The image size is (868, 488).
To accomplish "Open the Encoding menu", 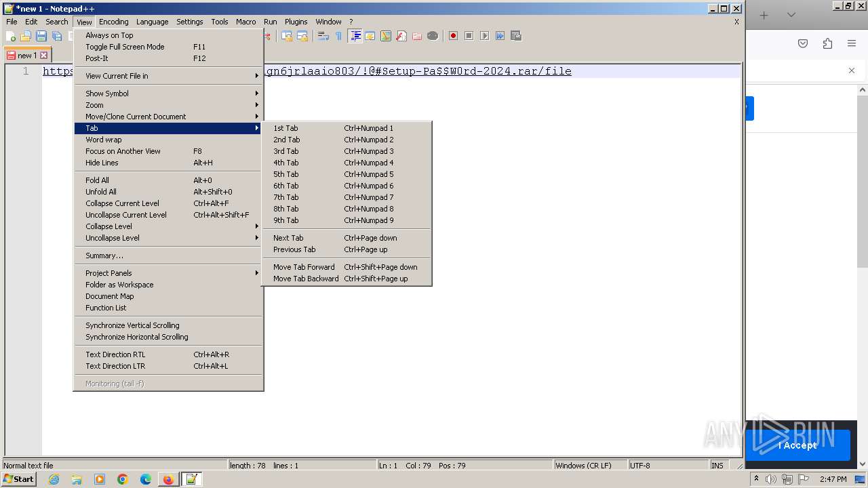I will click(x=113, y=22).
